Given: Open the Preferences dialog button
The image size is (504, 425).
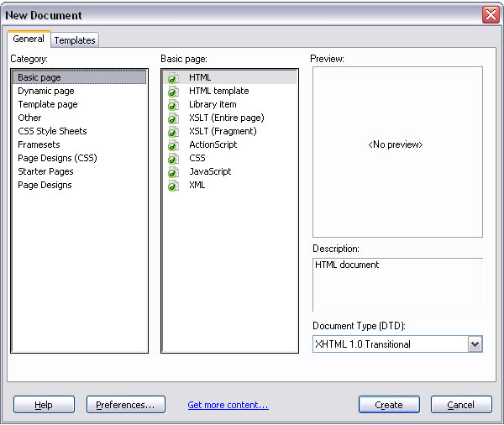Looking at the screenshot, I should (126, 405).
